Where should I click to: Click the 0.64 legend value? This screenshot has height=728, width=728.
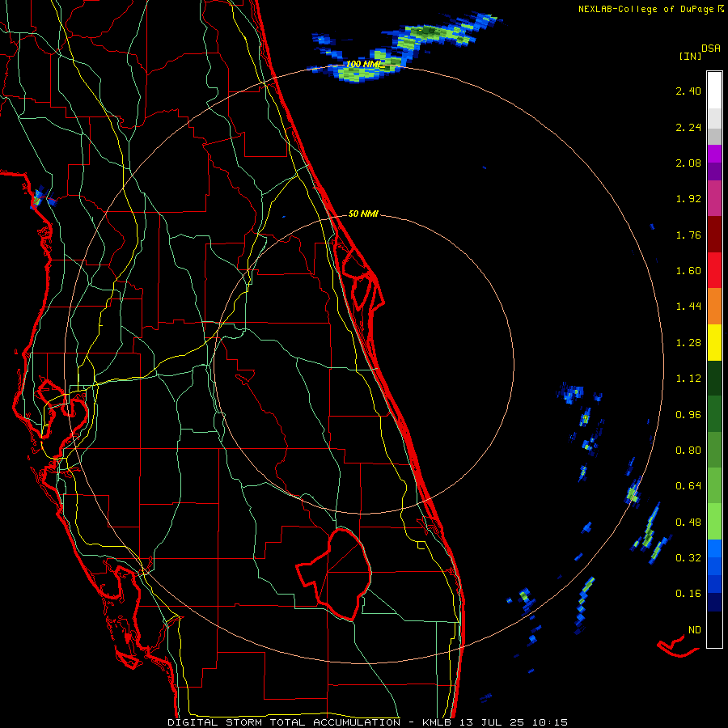tap(688, 486)
